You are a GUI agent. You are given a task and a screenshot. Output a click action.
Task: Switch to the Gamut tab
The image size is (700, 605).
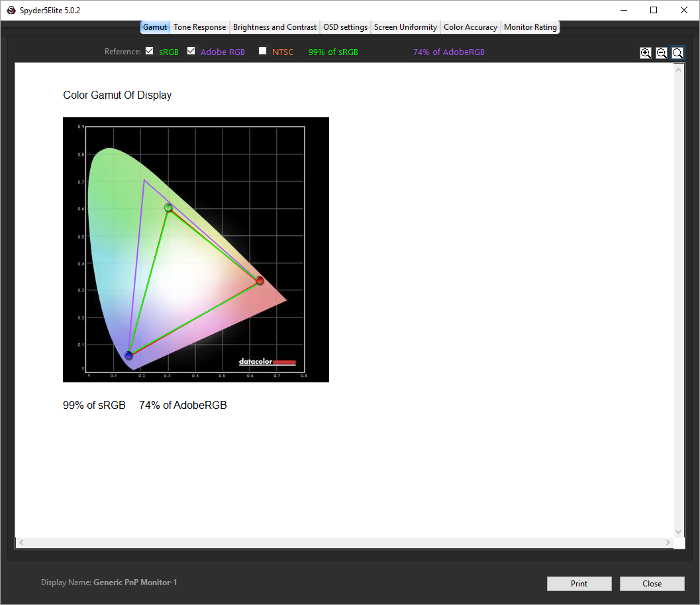pos(155,27)
